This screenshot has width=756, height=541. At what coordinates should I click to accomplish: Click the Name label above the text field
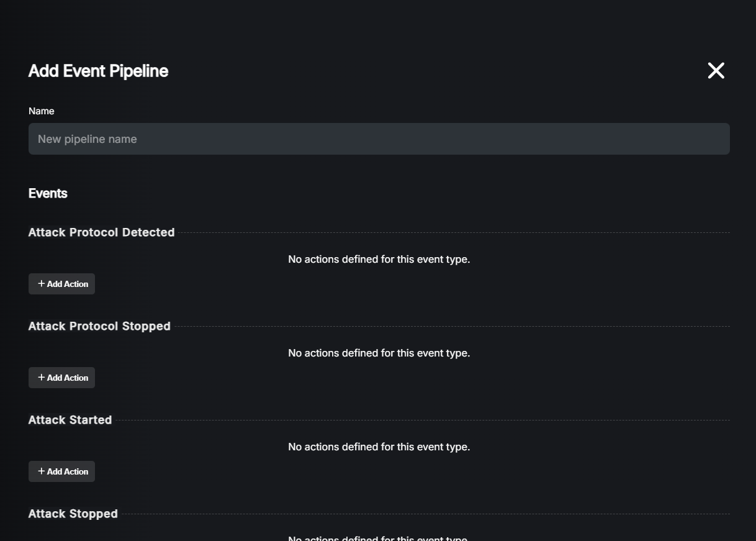[41, 111]
